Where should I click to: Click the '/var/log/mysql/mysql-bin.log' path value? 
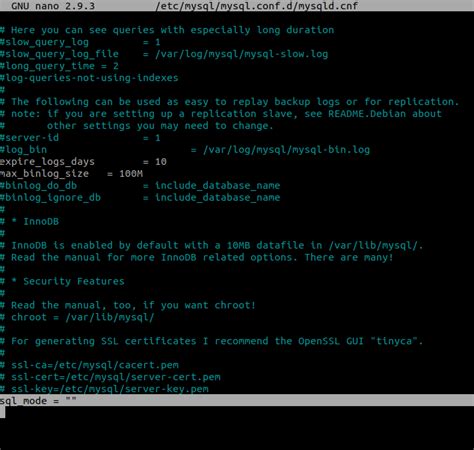click(x=286, y=150)
